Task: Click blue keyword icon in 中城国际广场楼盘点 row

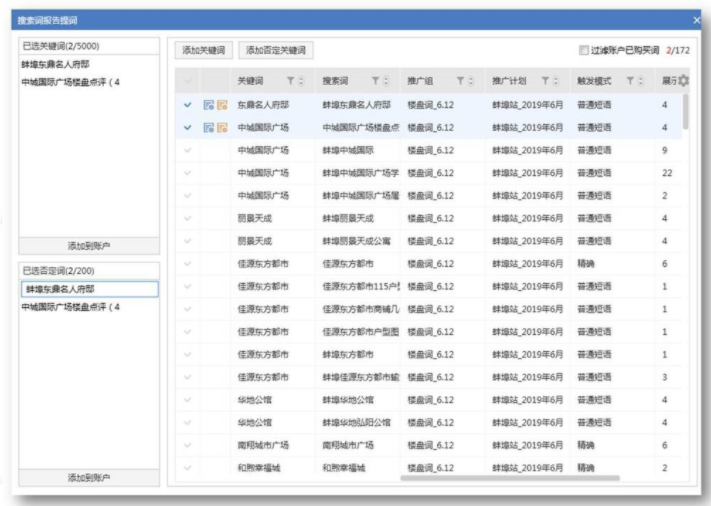Action: 209,127
